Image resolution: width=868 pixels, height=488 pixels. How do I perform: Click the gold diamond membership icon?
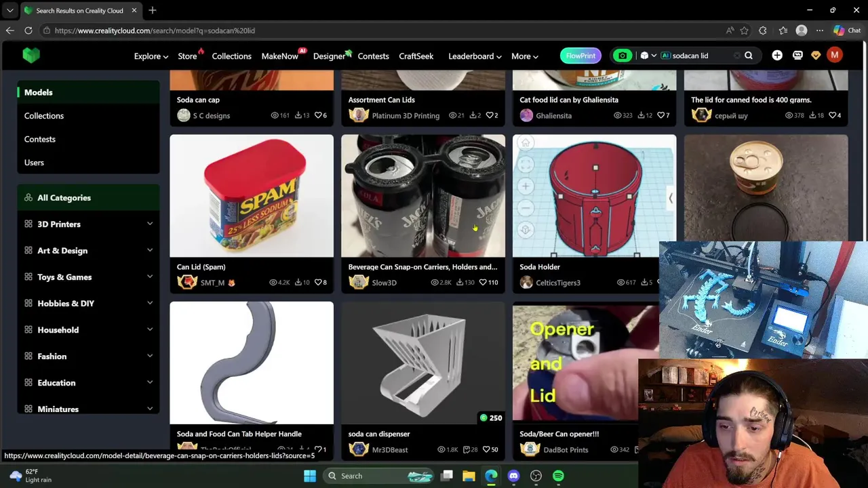tap(816, 56)
